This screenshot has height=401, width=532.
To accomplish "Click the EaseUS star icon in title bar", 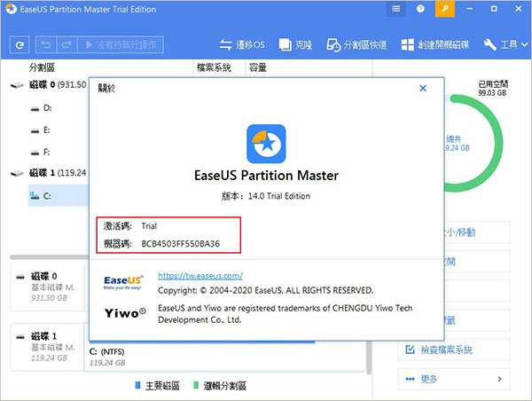I will coord(11,9).
